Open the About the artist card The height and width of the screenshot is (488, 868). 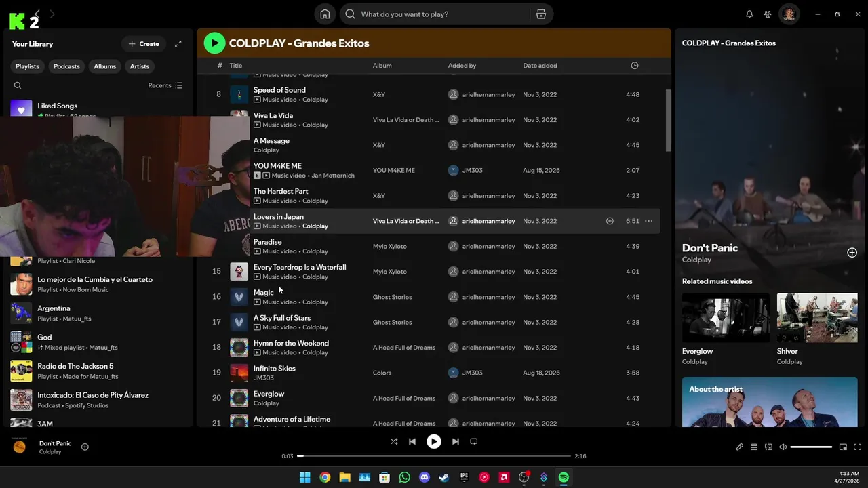pos(770,402)
